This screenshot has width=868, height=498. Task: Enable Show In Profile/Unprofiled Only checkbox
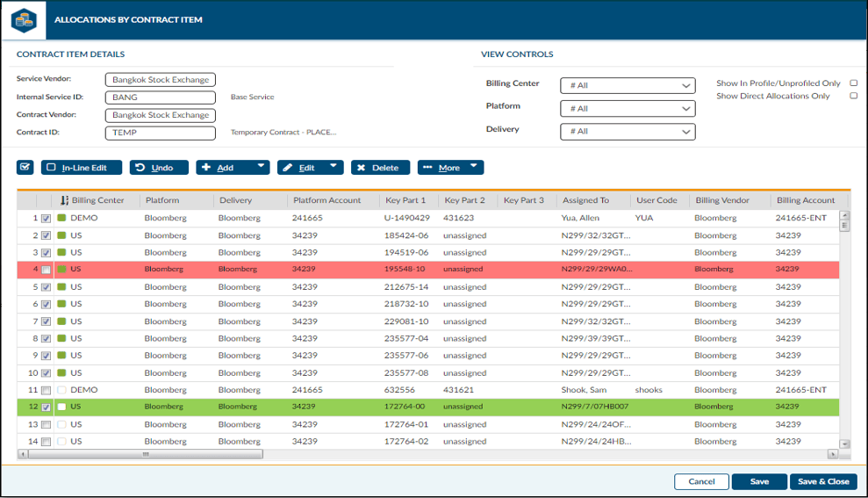point(854,83)
